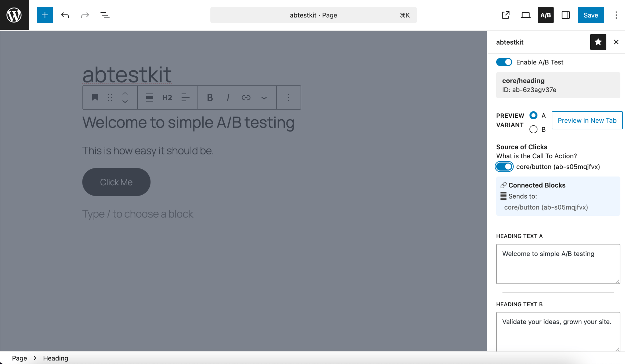This screenshot has width=625, height=364.
Task: Insert a link on the heading
Action: pos(246,97)
